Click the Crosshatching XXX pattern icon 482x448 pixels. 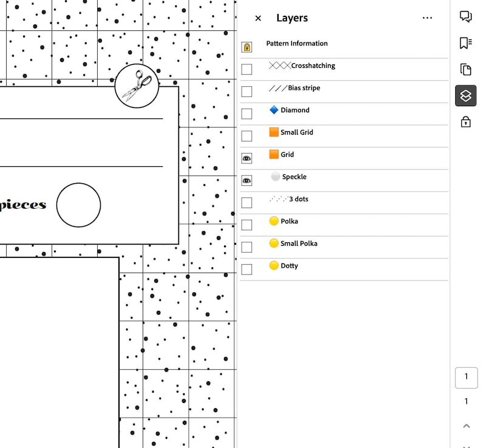click(280, 65)
